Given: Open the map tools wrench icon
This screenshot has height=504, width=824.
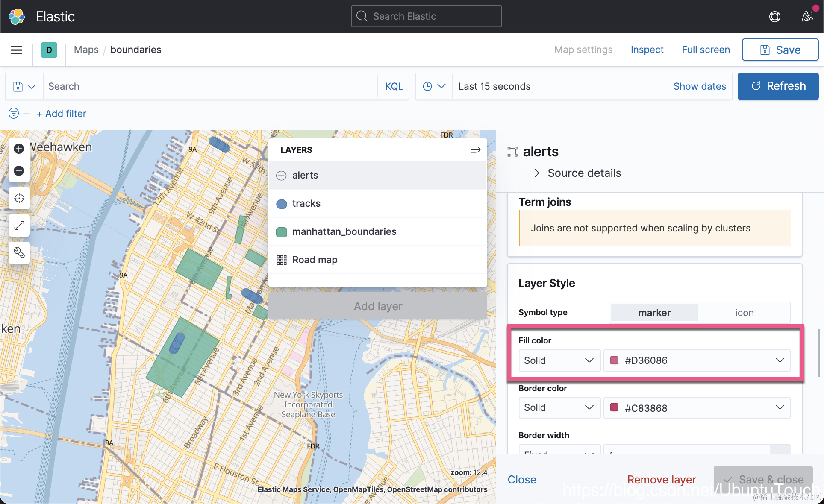Looking at the screenshot, I should 19,252.
